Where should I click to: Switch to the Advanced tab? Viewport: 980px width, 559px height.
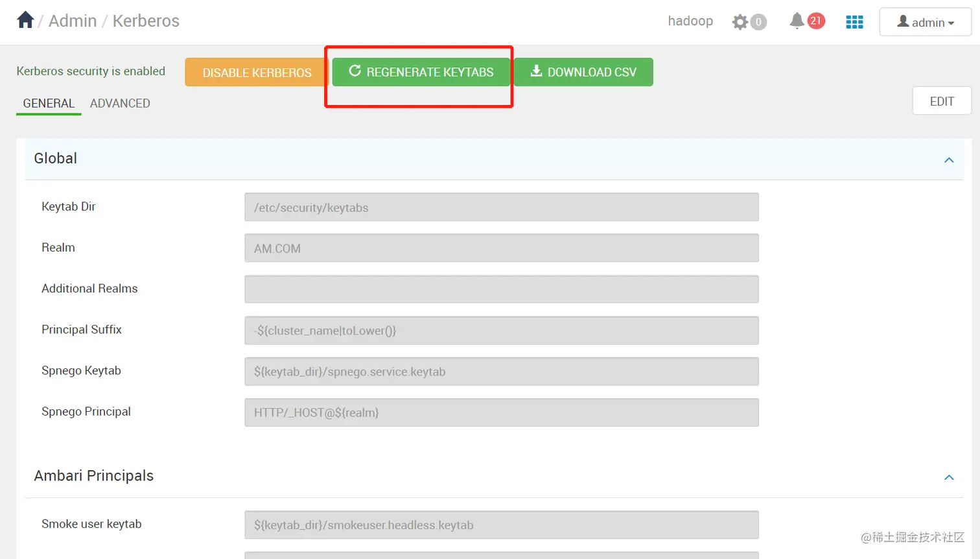[x=120, y=103]
